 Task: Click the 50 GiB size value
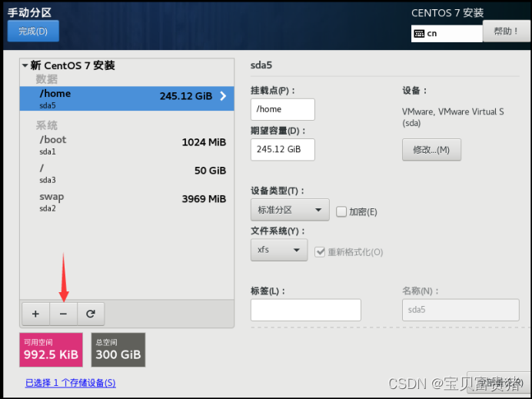coord(211,171)
